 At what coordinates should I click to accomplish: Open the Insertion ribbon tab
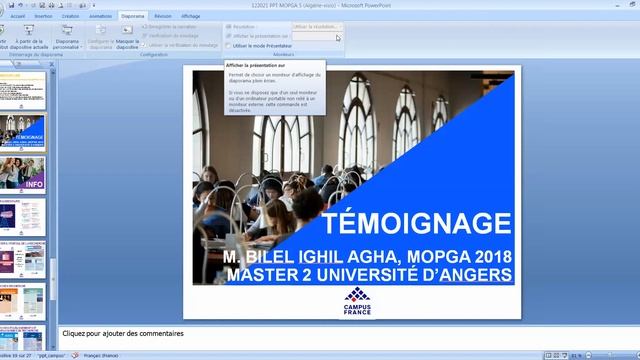coord(43,16)
